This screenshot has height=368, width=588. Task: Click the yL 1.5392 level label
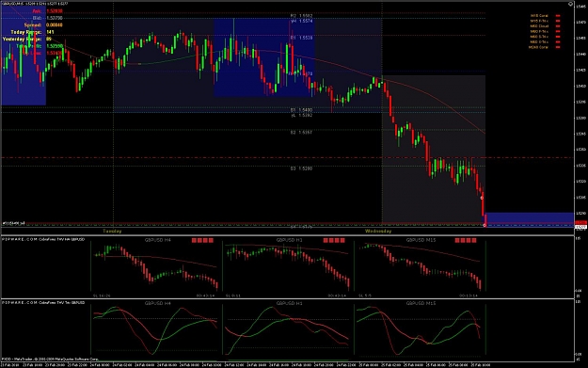(302, 115)
